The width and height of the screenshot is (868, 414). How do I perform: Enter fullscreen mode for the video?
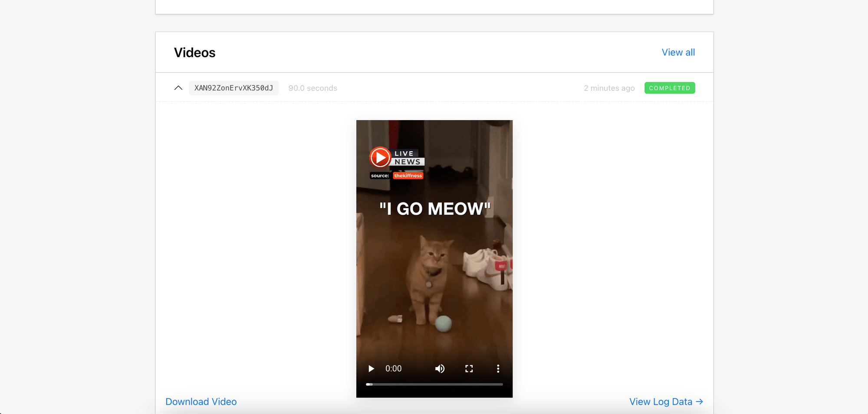click(x=469, y=368)
